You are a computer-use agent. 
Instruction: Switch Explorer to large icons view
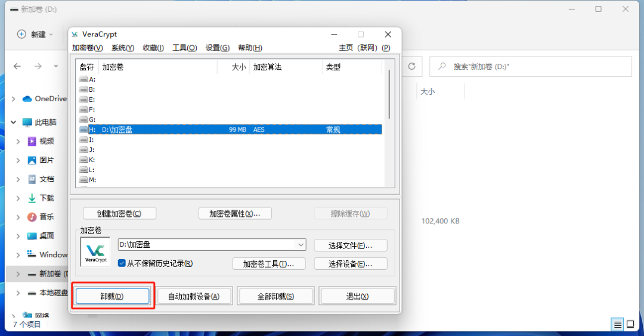click(630, 324)
